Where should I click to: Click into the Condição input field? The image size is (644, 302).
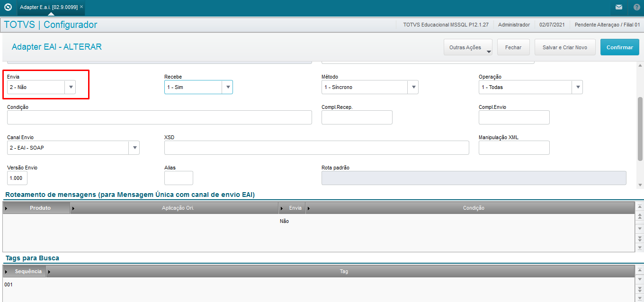160,117
